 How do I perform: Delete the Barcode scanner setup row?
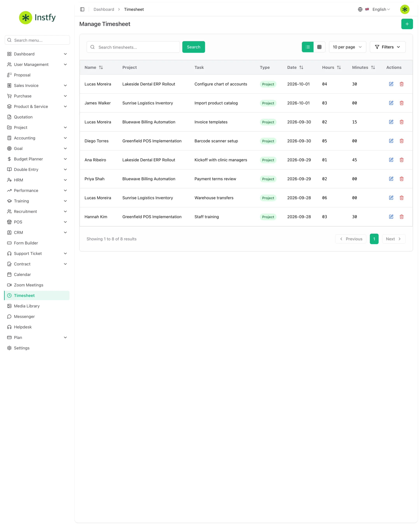[402, 141]
